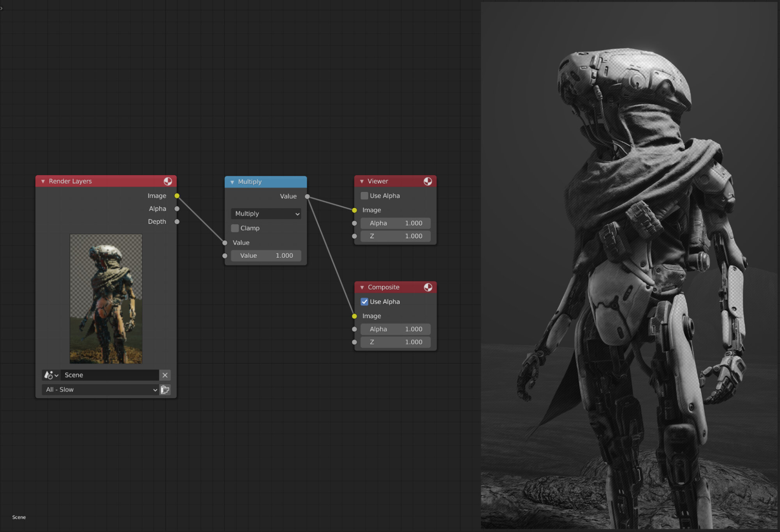Click the Scene name field on Render Layers node
The image size is (780, 532).
click(109, 375)
